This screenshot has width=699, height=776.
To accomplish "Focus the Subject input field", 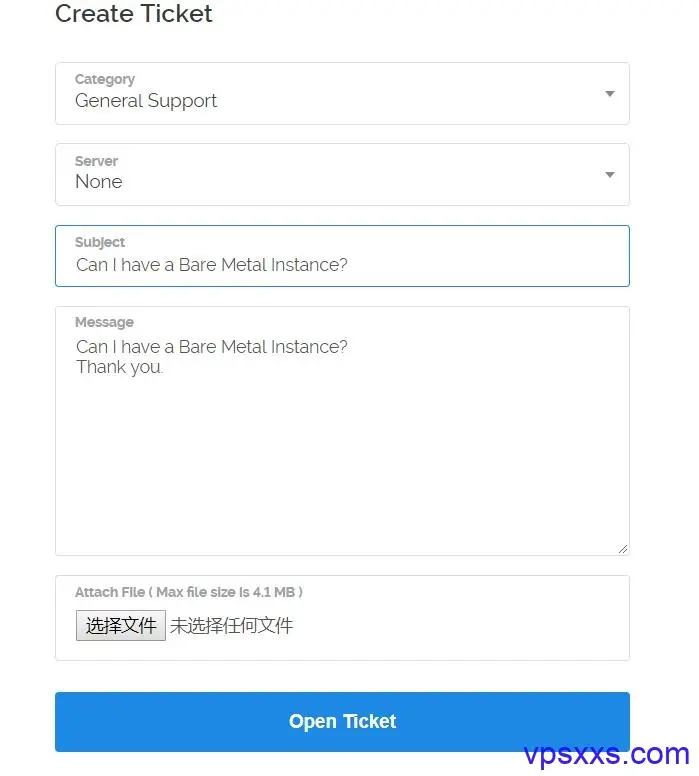I will 342,256.
